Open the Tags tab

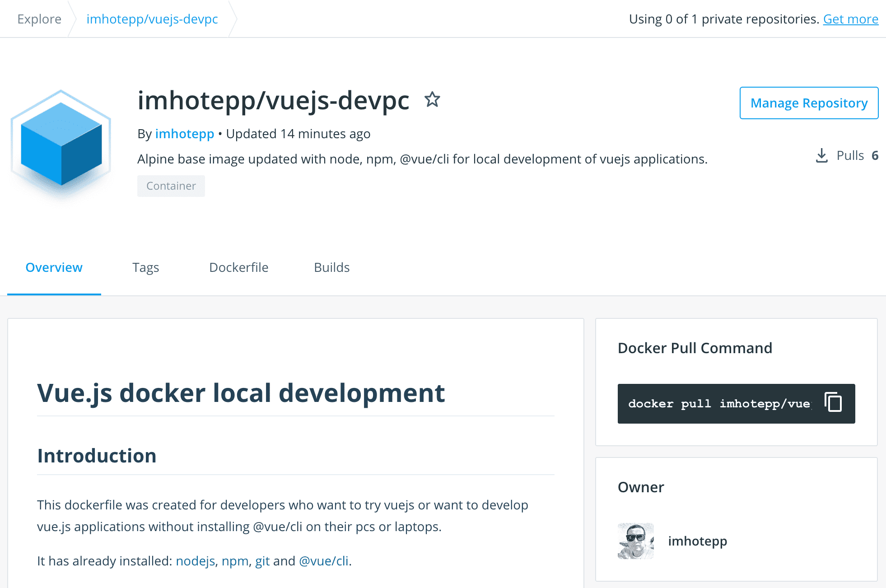(x=145, y=268)
